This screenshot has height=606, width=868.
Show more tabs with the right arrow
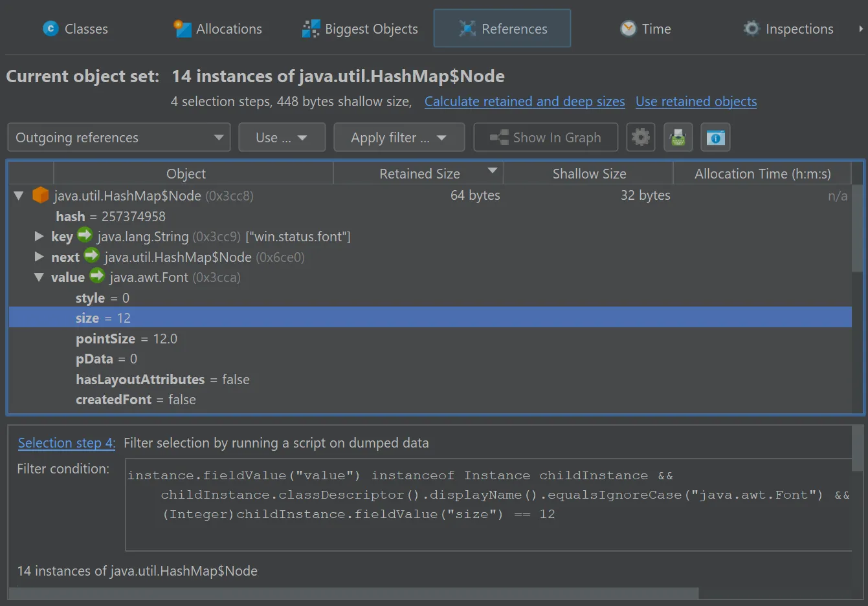coord(861,29)
